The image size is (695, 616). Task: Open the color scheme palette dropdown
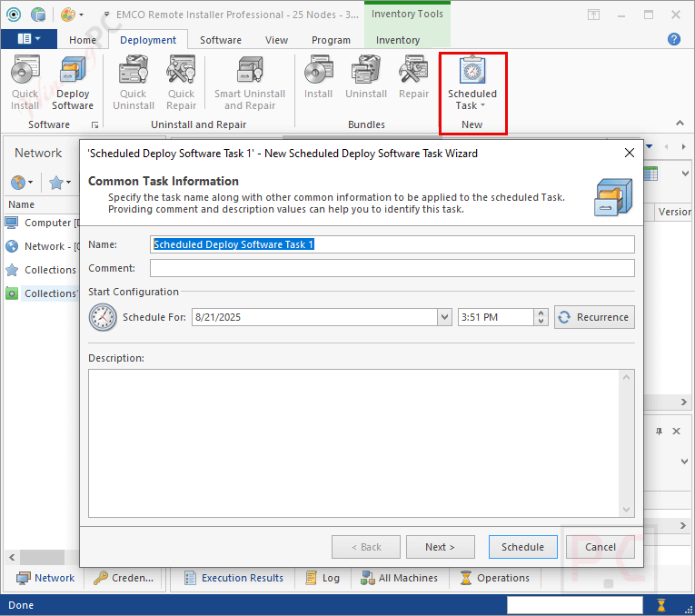[x=72, y=15]
